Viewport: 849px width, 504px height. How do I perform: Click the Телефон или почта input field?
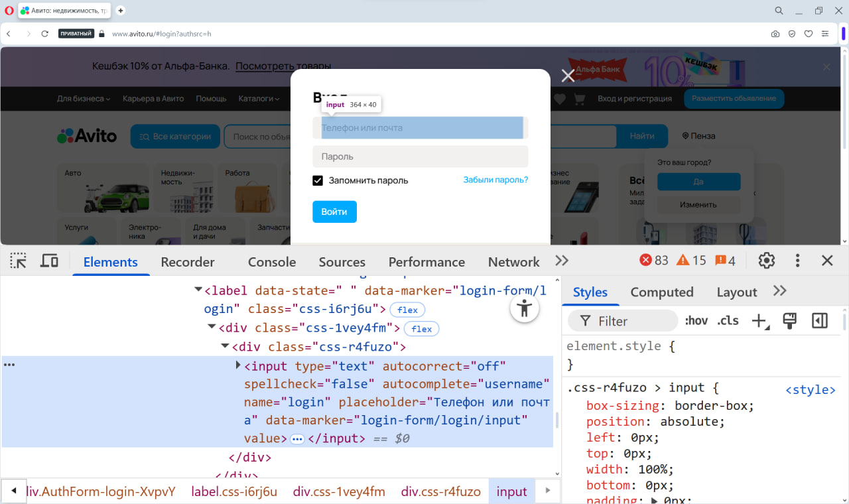tap(421, 128)
